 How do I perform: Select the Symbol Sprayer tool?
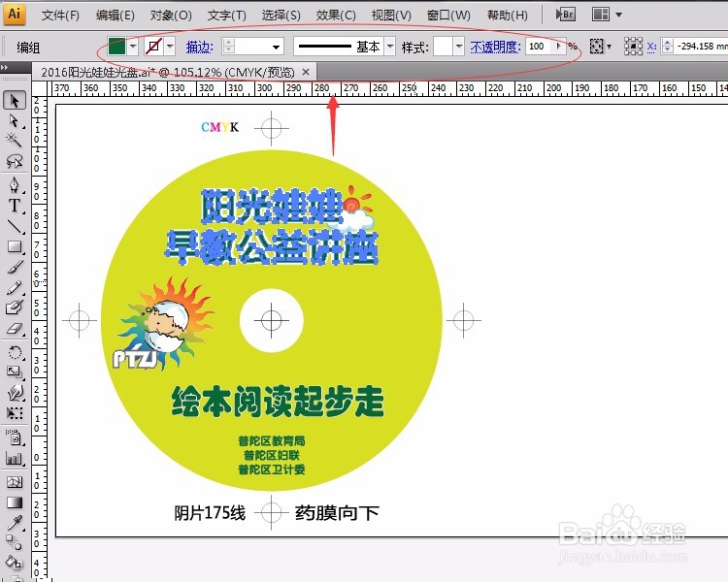[15, 436]
